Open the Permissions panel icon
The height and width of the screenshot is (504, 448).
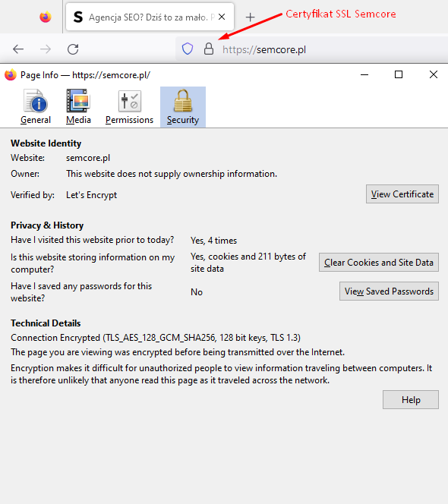click(129, 107)
